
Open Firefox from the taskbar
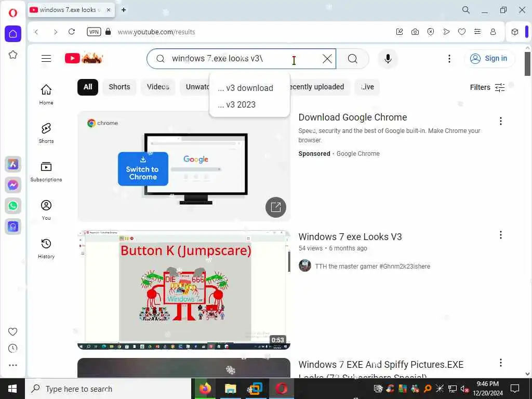(205, 389)
